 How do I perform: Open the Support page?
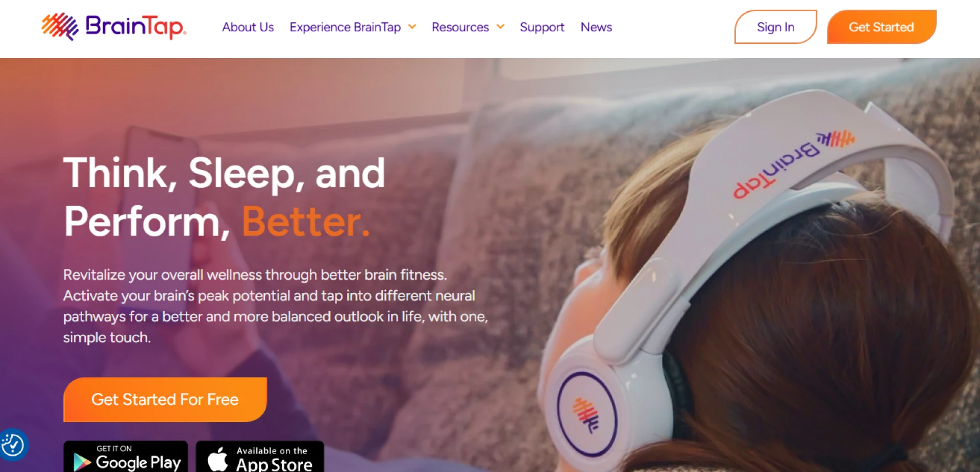542,27
